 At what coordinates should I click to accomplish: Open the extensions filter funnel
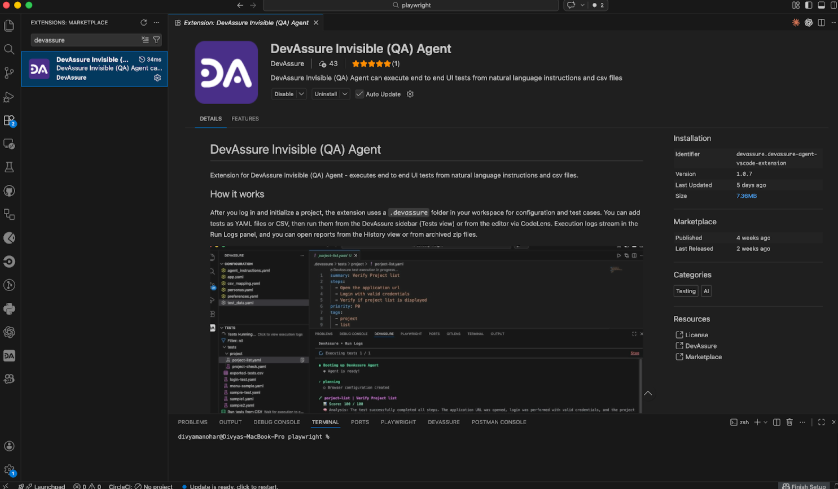pyautogui.click(x=157, y=40)
